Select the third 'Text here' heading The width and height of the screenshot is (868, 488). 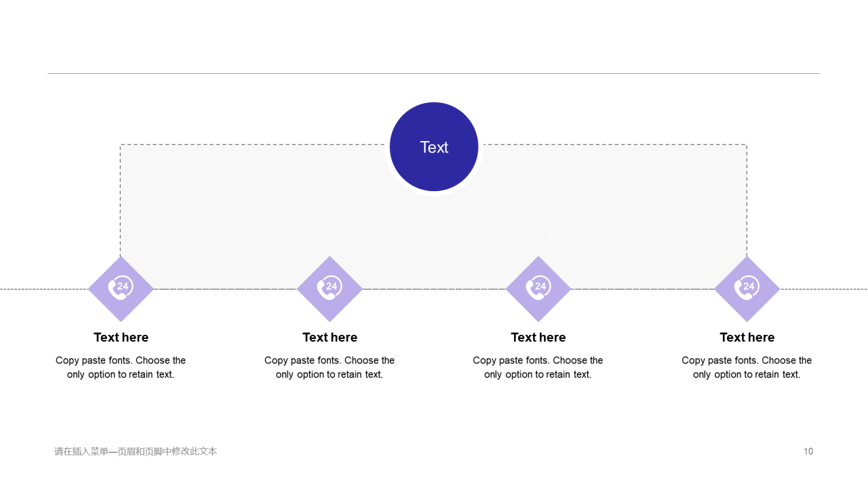pyautogui.click(x=538, y=338)
